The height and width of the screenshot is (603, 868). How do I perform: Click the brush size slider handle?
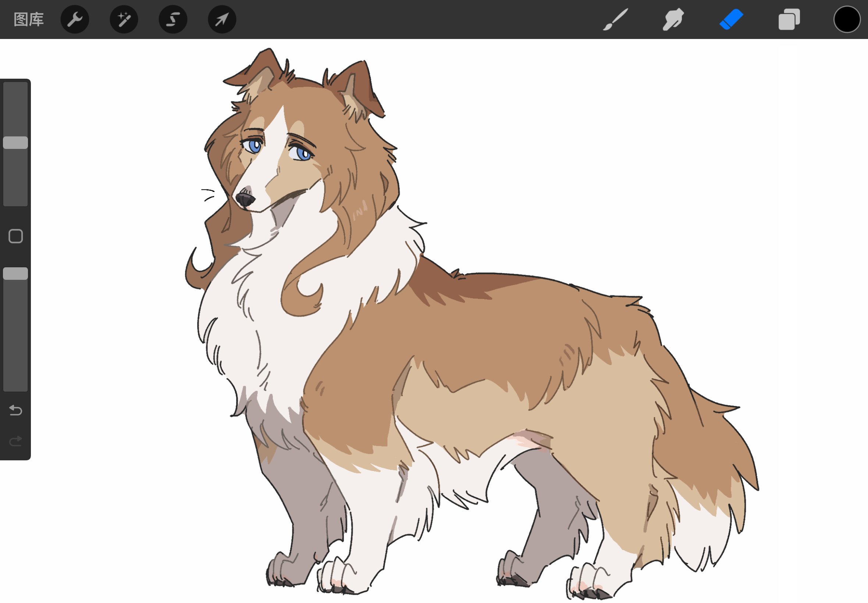pos(15,143)
